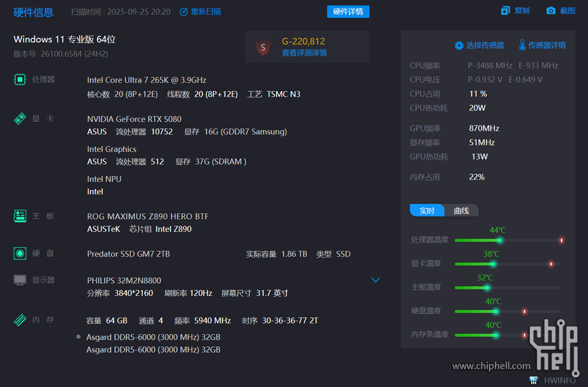
Task: Switch to the 曲线 curve tab
Action: tap(461, 211)
